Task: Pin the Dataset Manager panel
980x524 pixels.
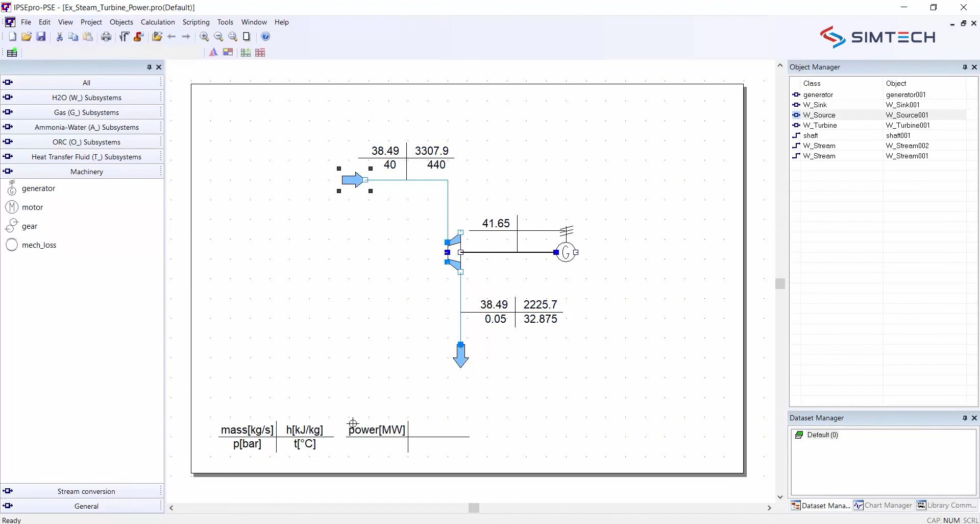Action: (965, 418)
